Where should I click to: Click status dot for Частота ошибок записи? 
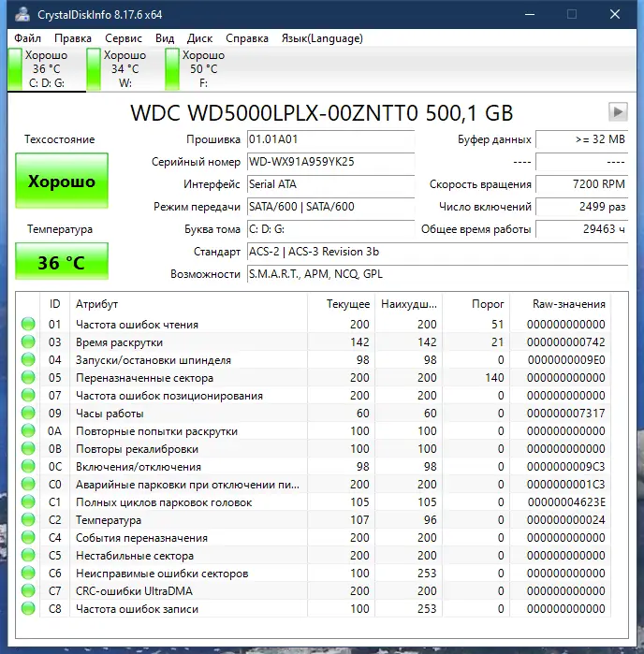[x=28, y=609]
